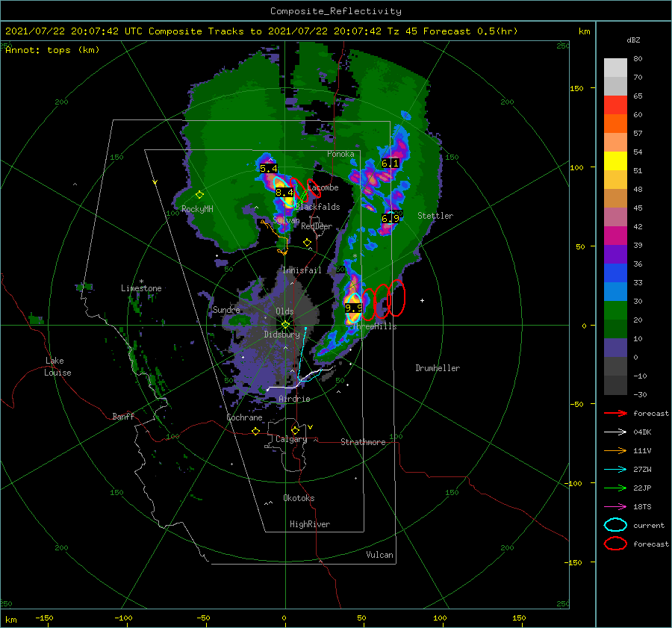
Task: Click the Blackfalds city label
Action: (x=317, y=207)
